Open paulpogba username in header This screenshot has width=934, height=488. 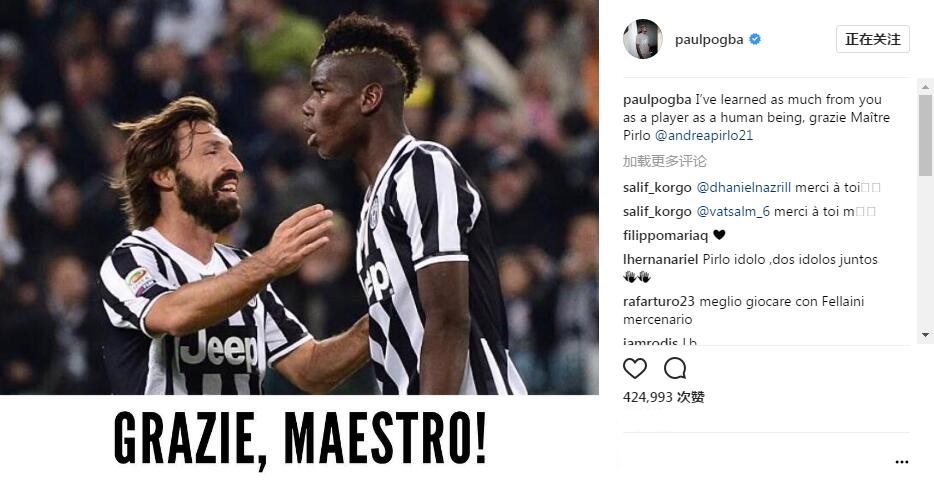709,39
